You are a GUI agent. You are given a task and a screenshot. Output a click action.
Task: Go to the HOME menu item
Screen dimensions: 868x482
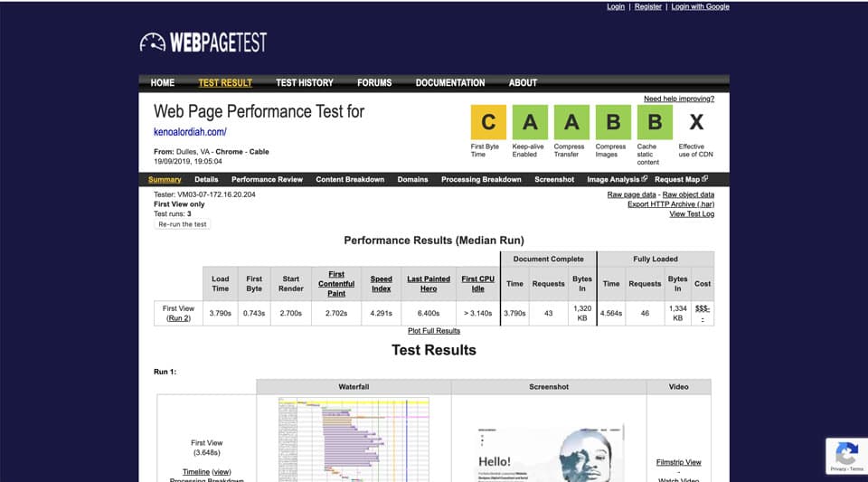tap(162, 83)
